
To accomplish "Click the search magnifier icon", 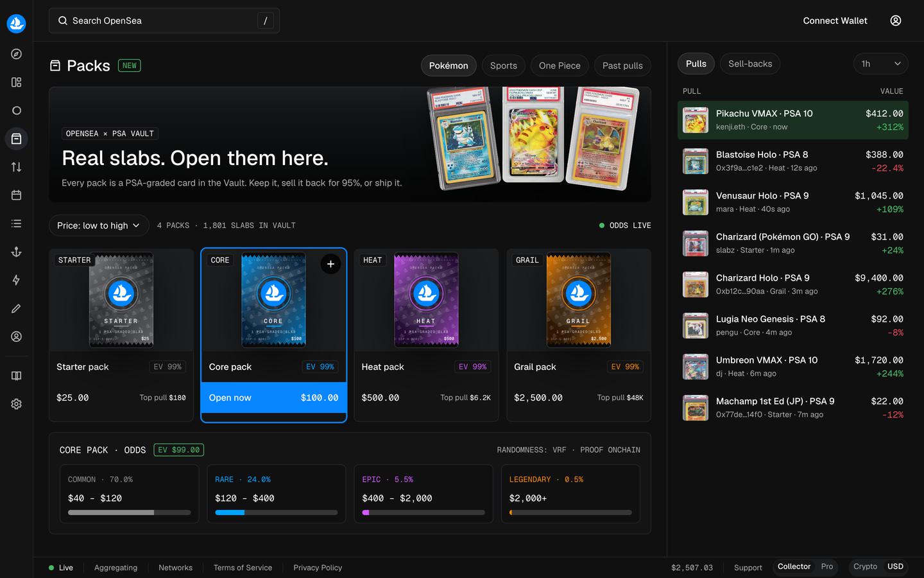I will click(63, 21).
